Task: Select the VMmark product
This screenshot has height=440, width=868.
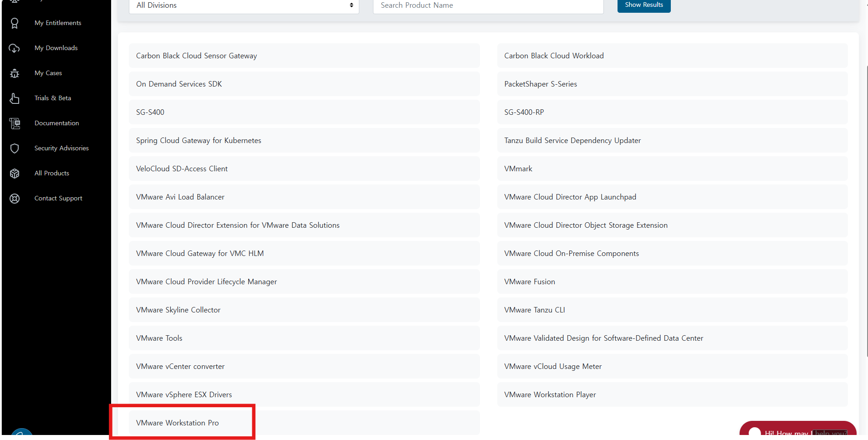Action: pyautogui.click(x=672, y=169)
